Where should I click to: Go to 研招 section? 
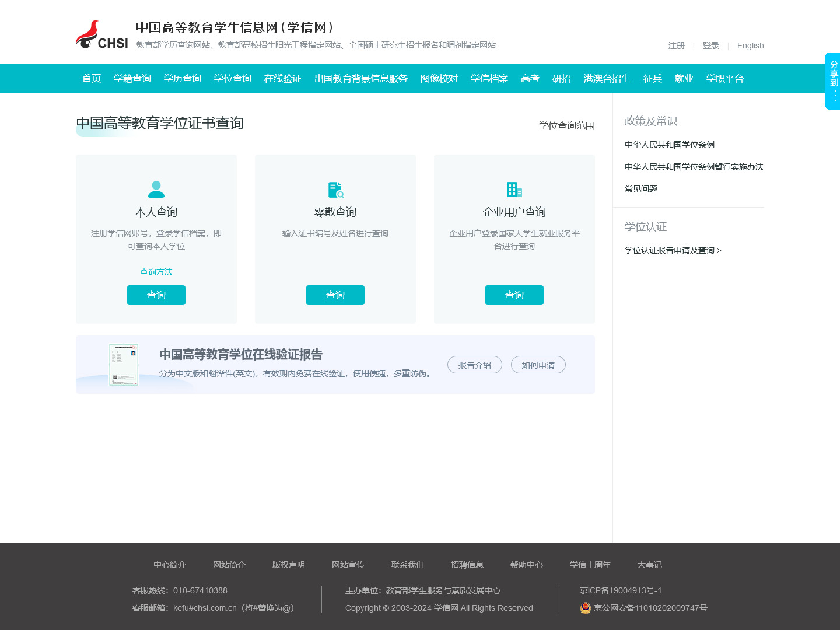[x=562, y=78]
